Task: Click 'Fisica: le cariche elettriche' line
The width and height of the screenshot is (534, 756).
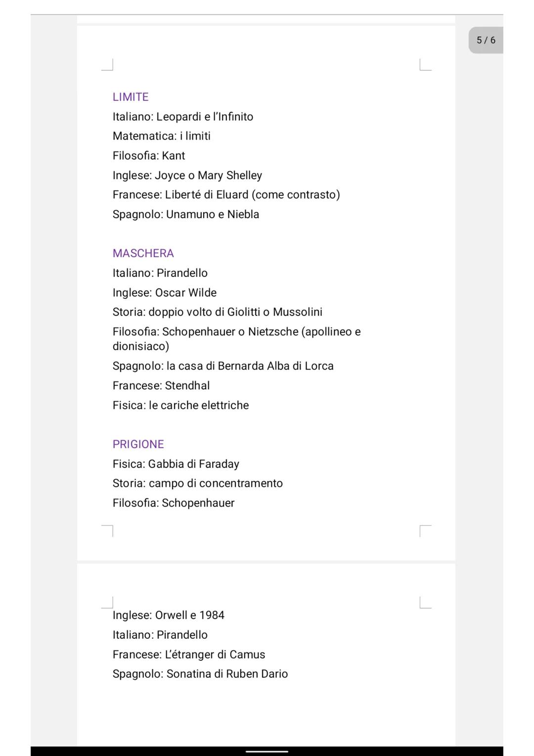Action: click(x=180, y=406)
